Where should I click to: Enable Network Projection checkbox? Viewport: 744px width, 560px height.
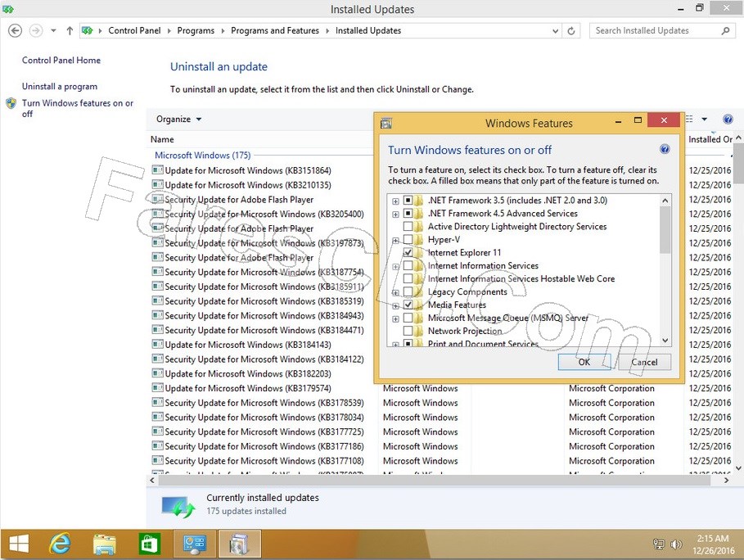coord(408,331)
